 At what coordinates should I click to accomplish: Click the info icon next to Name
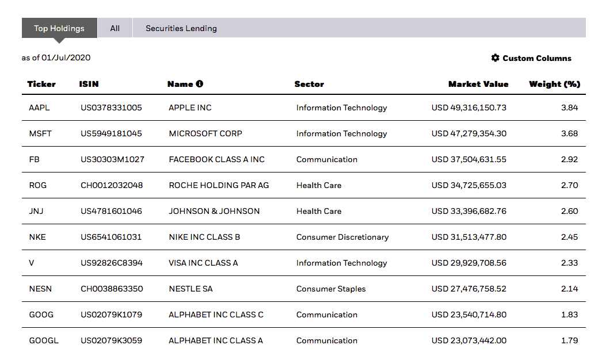[x=200, y=84]
